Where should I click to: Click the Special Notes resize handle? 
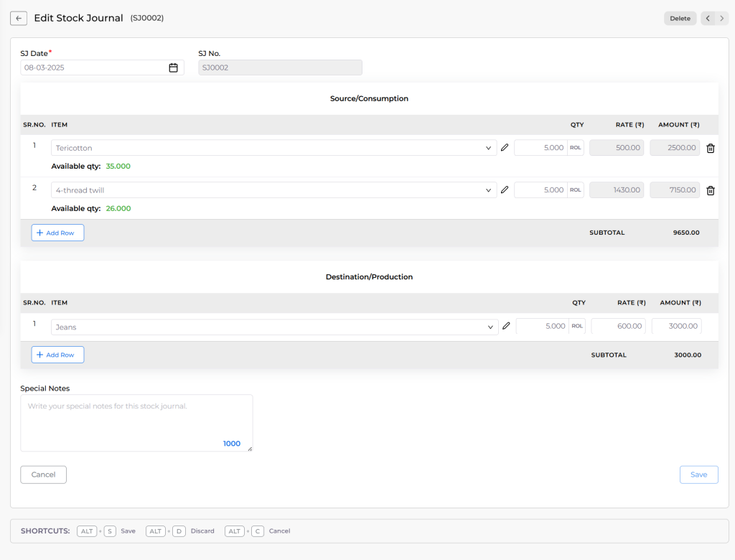tap(250, 449)
